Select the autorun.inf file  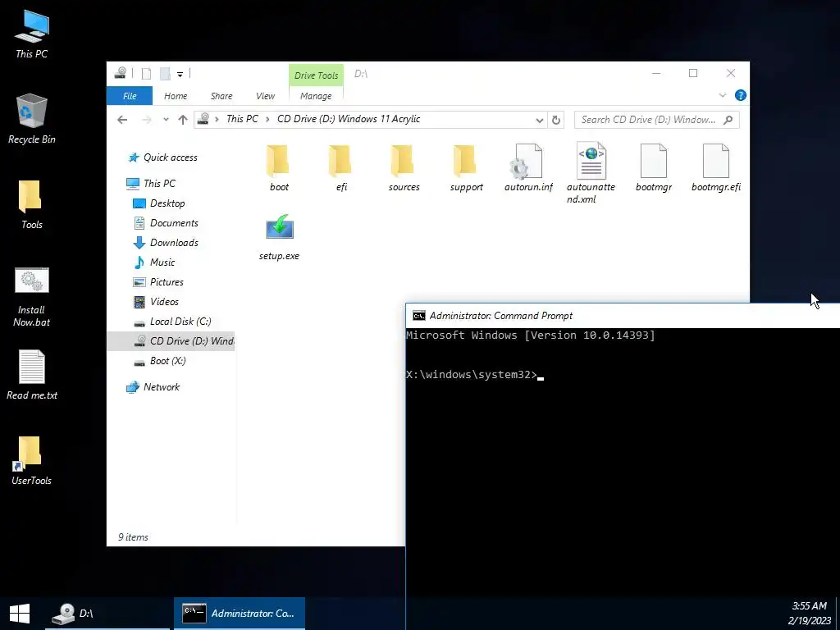[x=528, y=167]
